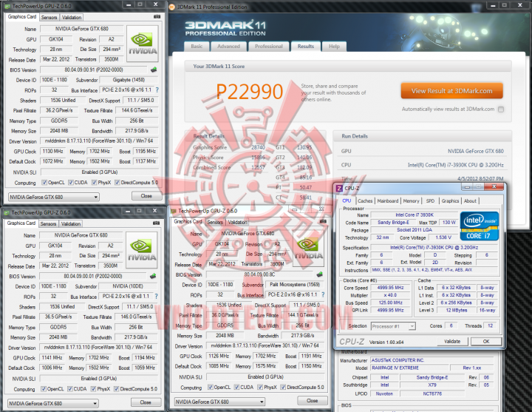Save BIOS chip icon beside 80.04.09.00.01 version
Image resolution: width=532 pixels, height=412 pixels.
tap(153, 276)
